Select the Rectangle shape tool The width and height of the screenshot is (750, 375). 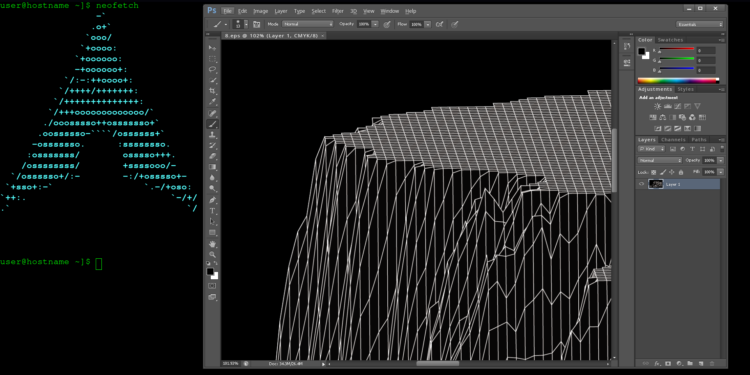(212, 232)
